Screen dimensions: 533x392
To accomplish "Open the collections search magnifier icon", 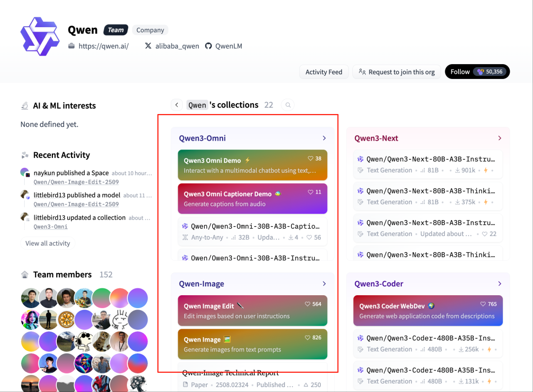I will tap(288, 105).
